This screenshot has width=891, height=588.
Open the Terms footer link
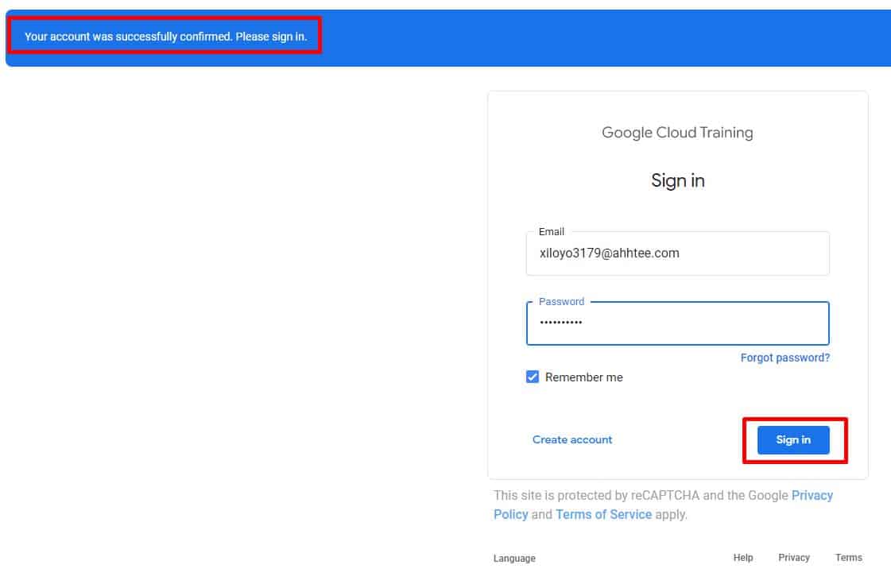[848, 558]
